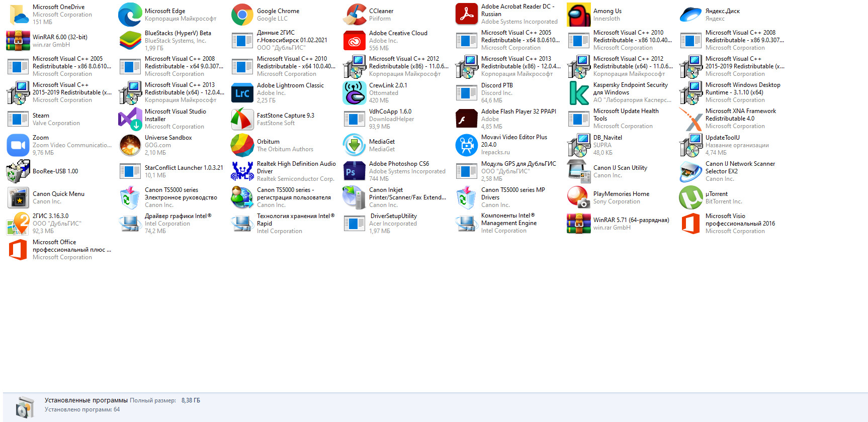Click the Adobe Creative Cloud icon
Screen dimensions: 868x422
point(355,41)
